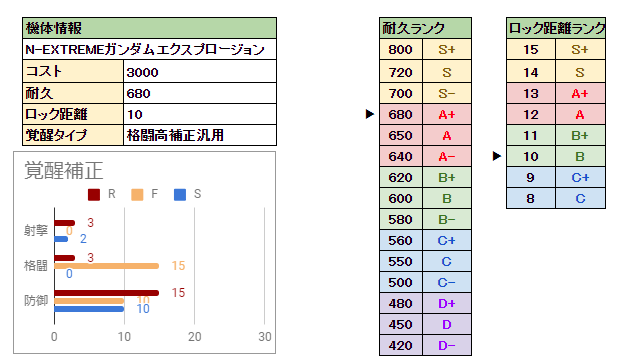Click the B rank next to lock distance 10
The height and width of the screenshot is (364, 629).
tap(580, 156)
